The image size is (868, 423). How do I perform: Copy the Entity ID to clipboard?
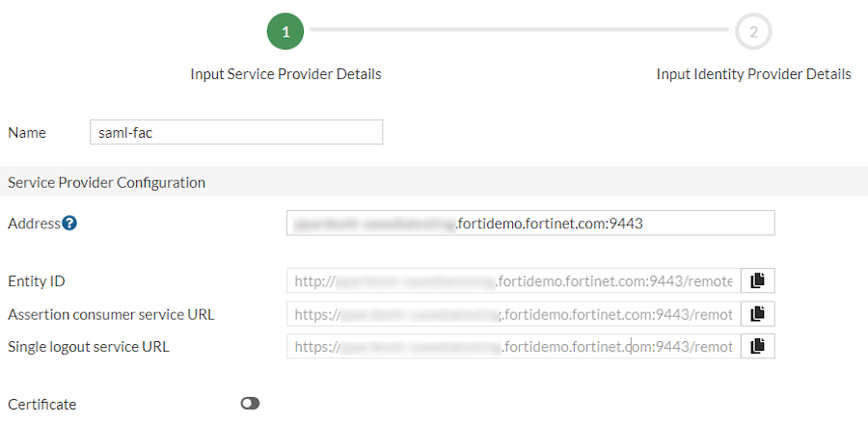758,280
